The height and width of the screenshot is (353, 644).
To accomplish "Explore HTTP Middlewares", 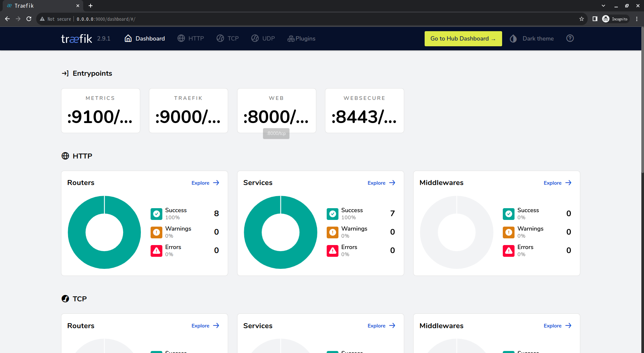I will point(557,183).
